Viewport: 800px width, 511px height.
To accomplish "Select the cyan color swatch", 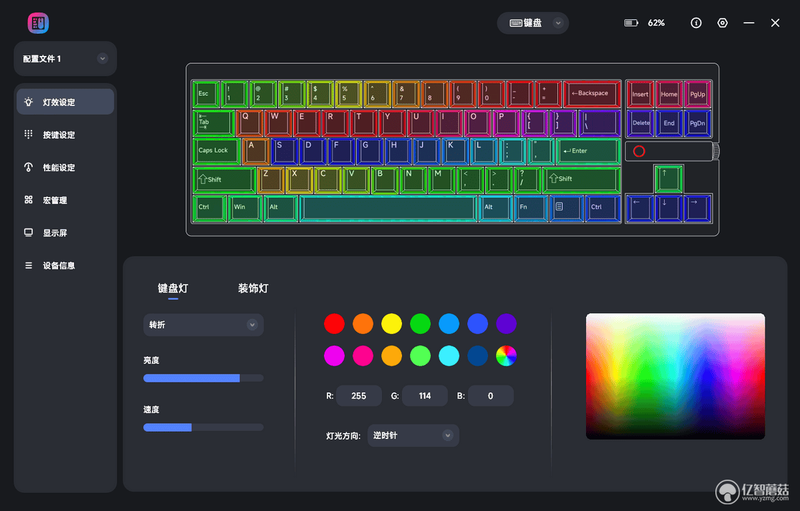I will coord(449,356).
